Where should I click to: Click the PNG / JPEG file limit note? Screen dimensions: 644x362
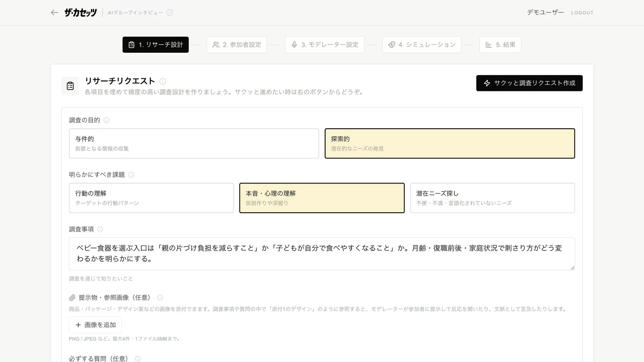tap(125, 339)
